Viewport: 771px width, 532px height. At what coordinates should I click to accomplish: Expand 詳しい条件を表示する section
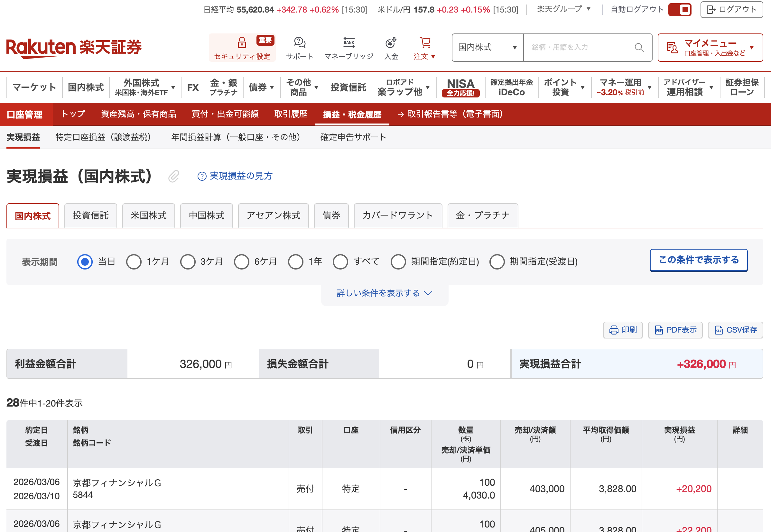click(384, 293)
